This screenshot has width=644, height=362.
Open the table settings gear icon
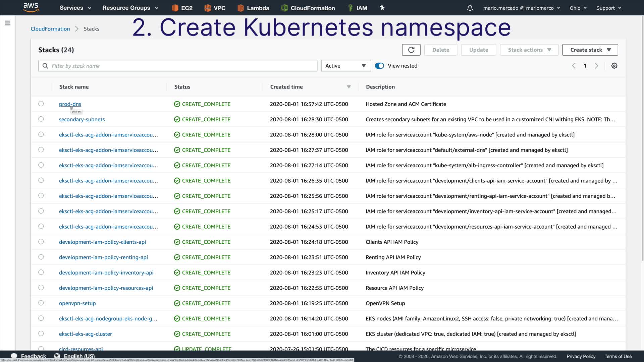[614, 66]
